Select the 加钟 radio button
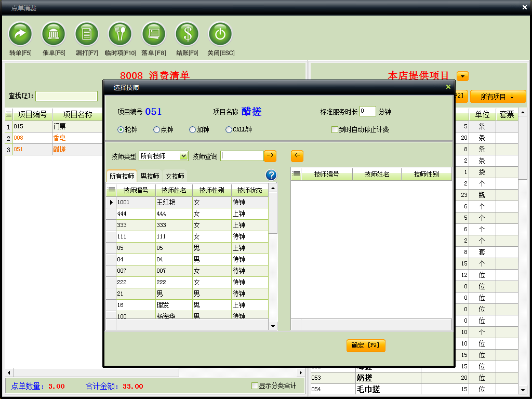 tap(192, 129)
